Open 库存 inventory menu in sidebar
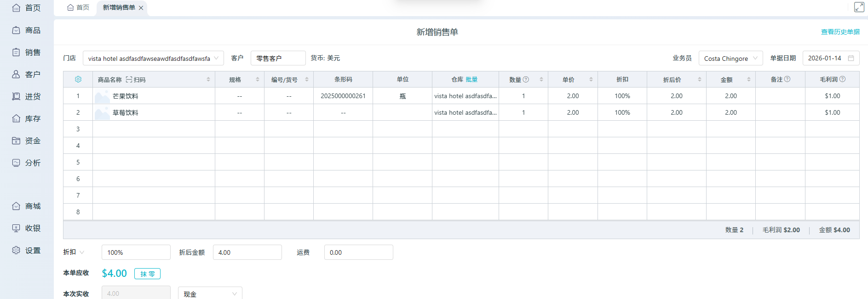 [x=27, y=118]
